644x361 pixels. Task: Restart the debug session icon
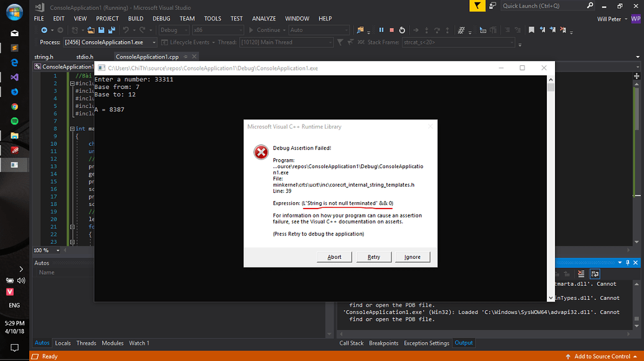(x=402, y=30)
